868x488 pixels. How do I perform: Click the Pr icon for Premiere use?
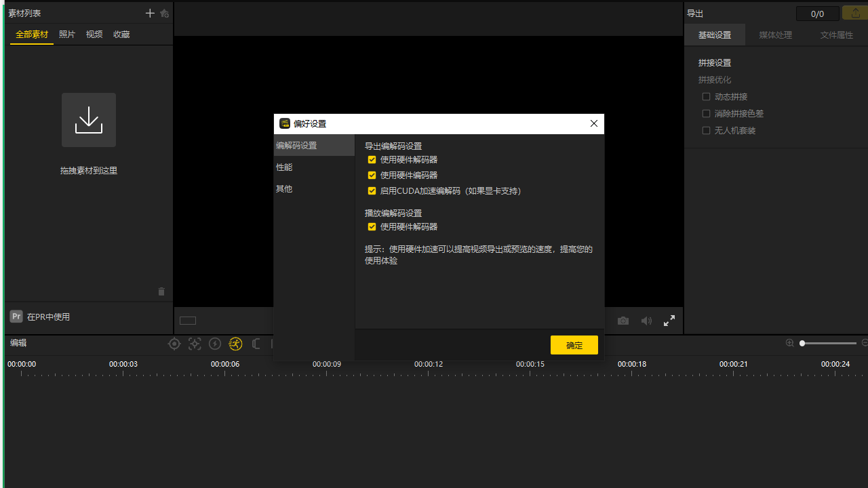coord(16,317)
